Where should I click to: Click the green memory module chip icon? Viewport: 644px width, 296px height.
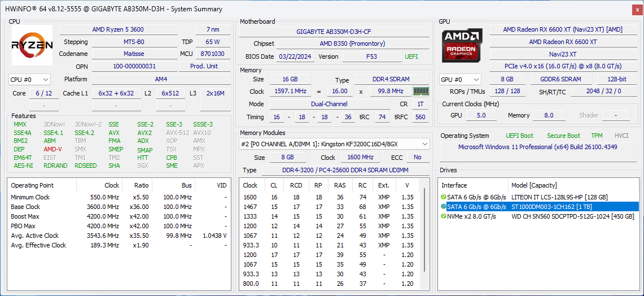click(x=420, y=92)
